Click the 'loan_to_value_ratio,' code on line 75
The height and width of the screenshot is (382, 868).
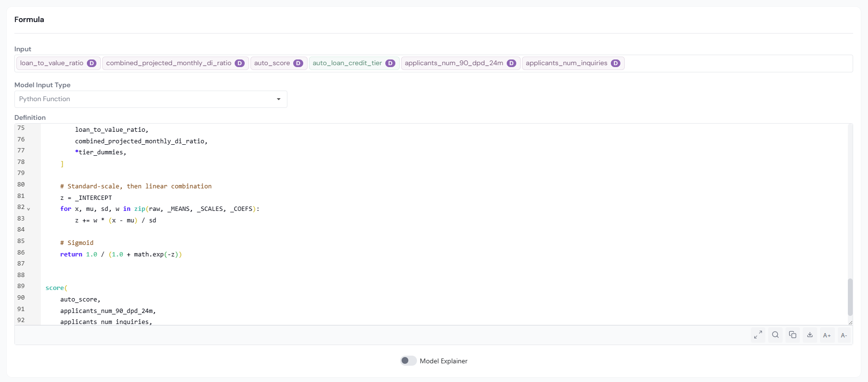[x=112, y=129]
